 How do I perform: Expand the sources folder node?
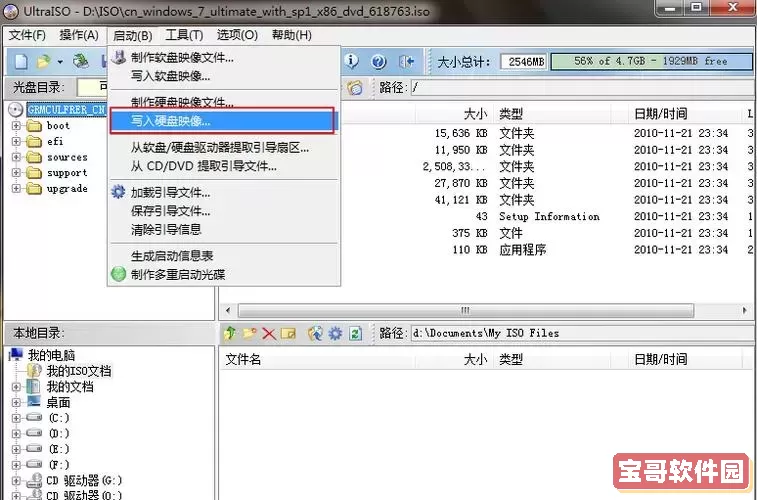[16, 157]
